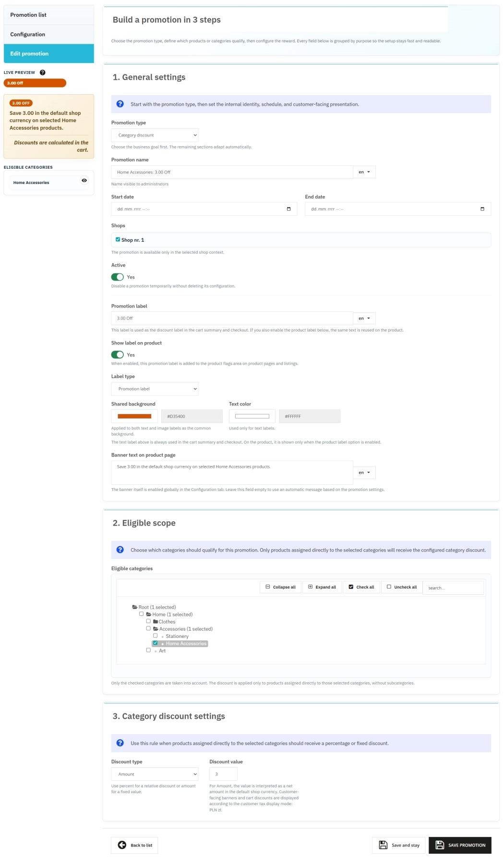The width and height of the screenshot is (504, 859).
Task: Open the Discount type dropdown
Action: [155, 774]
